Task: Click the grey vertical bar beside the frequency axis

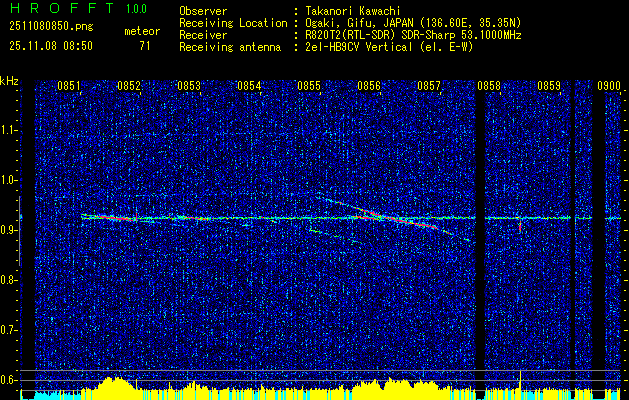Action: pos(20,231)
